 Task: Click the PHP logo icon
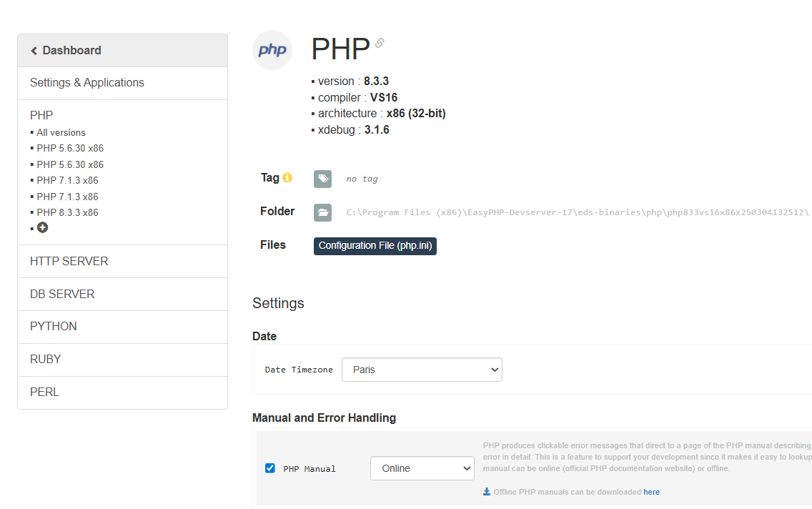(272, 50)
